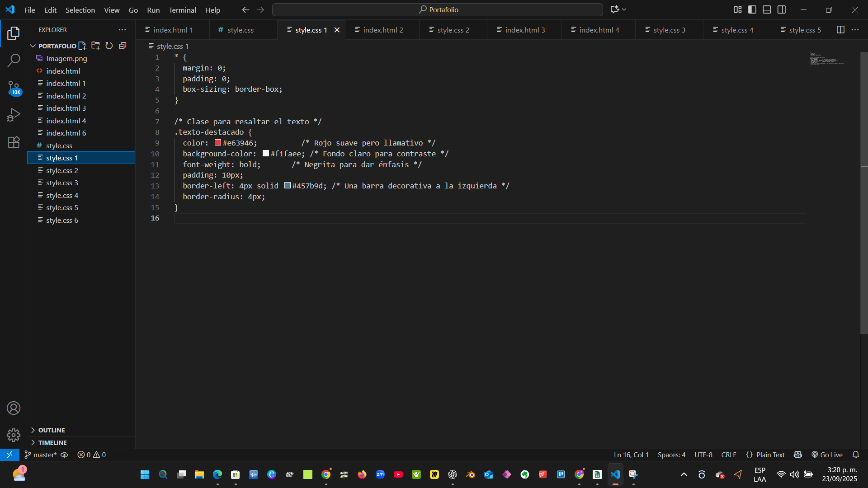
Task: Open the Copilot chat dropdown in title bar
Action: 618,9
